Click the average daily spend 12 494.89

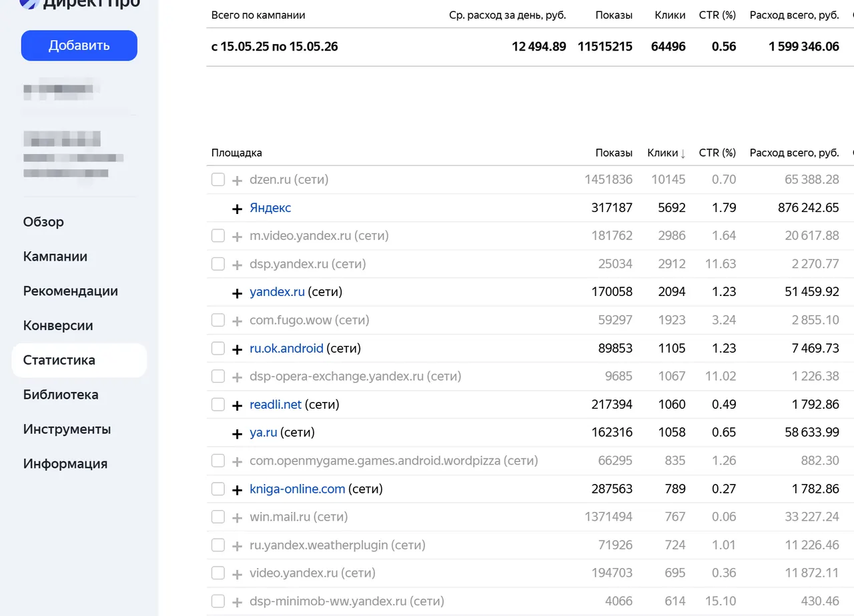539,47
